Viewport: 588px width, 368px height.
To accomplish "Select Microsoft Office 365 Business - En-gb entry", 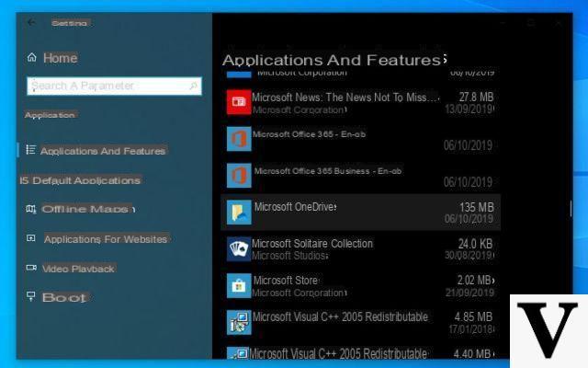I will (360, 176).
